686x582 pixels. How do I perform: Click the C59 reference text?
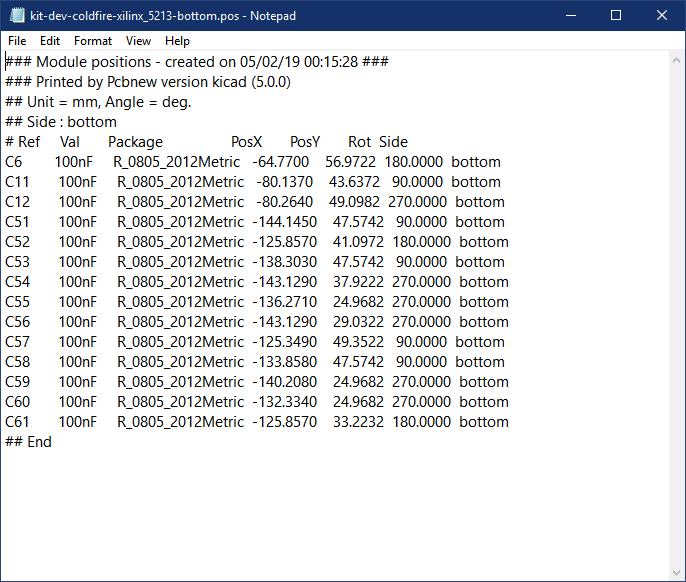tap(18, 382)
